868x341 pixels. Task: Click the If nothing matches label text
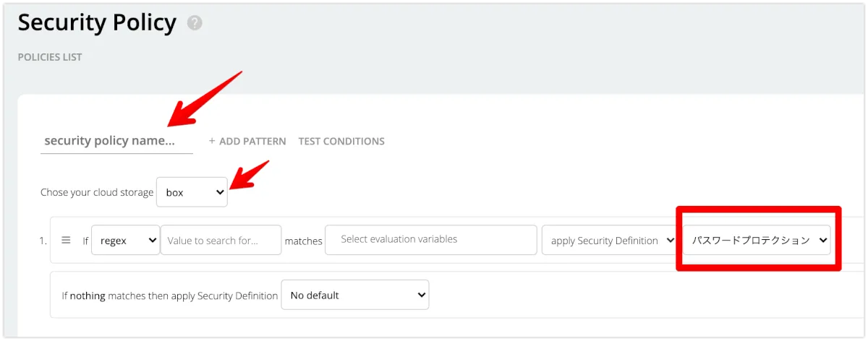pyautogui.click(x=169, y=295)
